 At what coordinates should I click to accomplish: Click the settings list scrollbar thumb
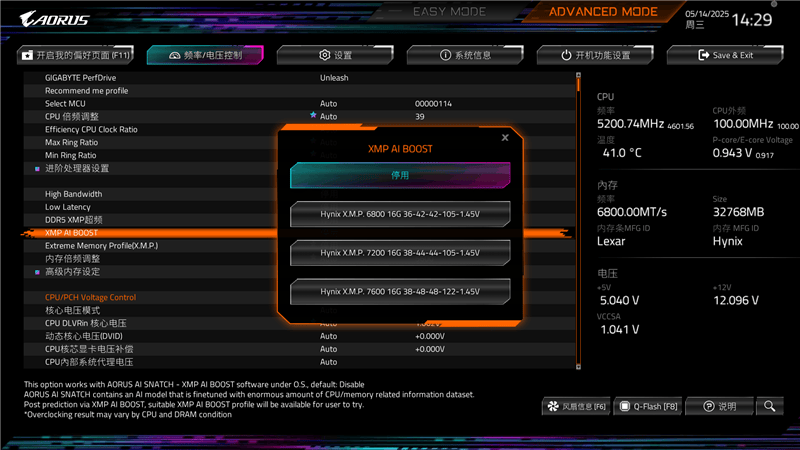578,85
